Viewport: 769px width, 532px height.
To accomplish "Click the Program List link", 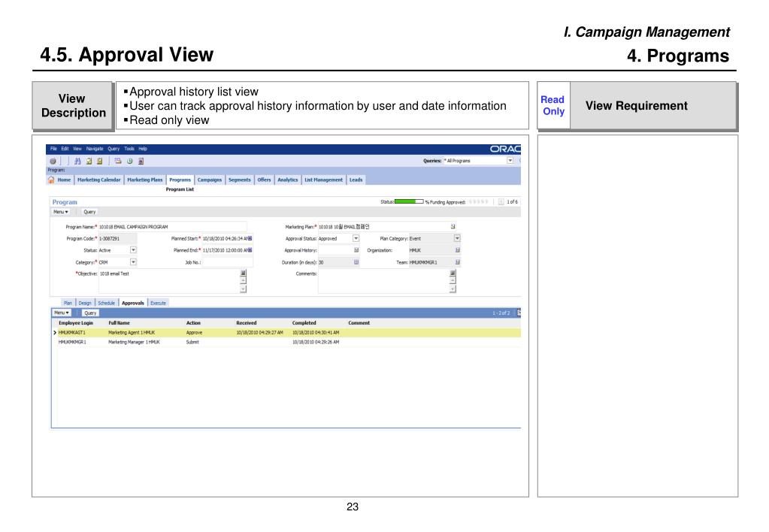I will [180, 189].
